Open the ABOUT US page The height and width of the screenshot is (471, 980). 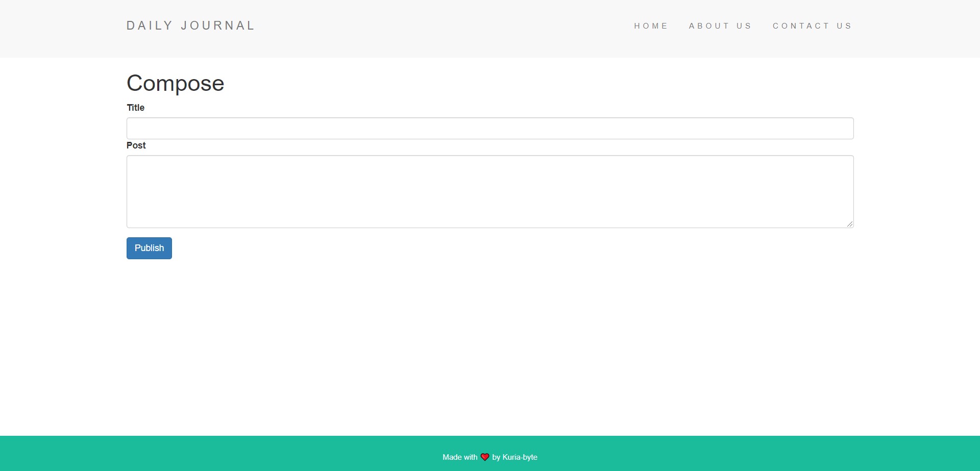[720, 26]
